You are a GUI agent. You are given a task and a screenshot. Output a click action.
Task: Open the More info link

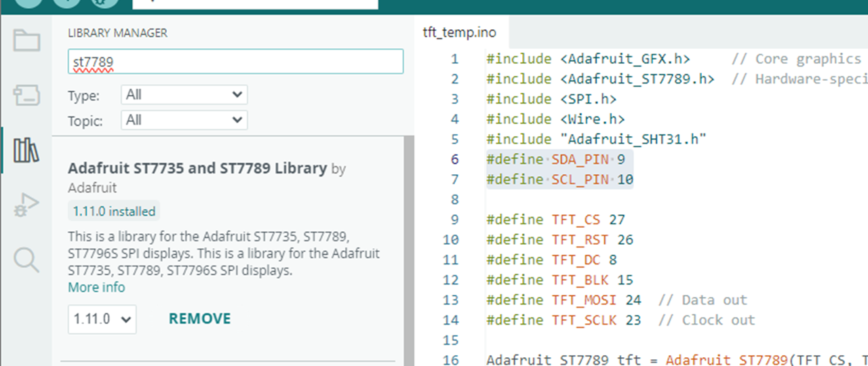96,287
